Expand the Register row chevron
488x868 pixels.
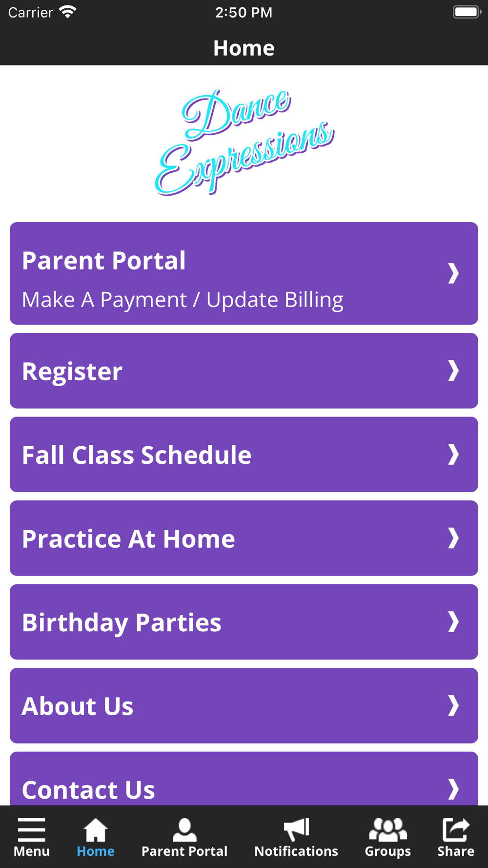pyautogui.click(x=453, y=371)
